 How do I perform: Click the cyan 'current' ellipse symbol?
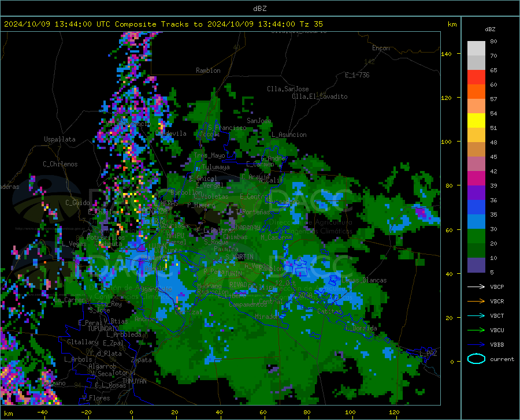(476, 359)
